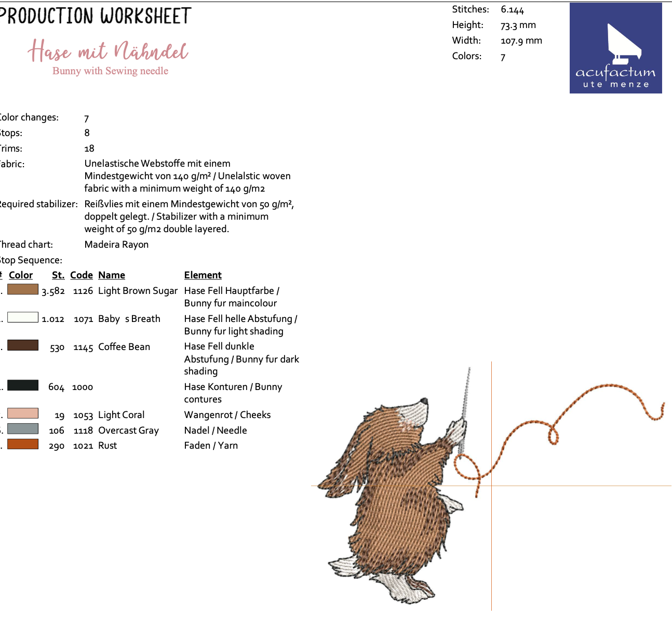Click 'Hase Fell helle Abstufung' element text

click(238, 319)
